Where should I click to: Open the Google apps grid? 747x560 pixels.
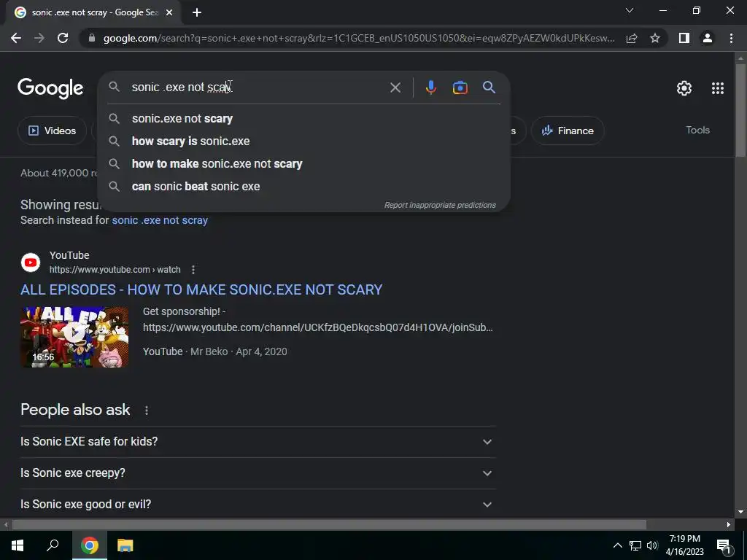(718, 88)
